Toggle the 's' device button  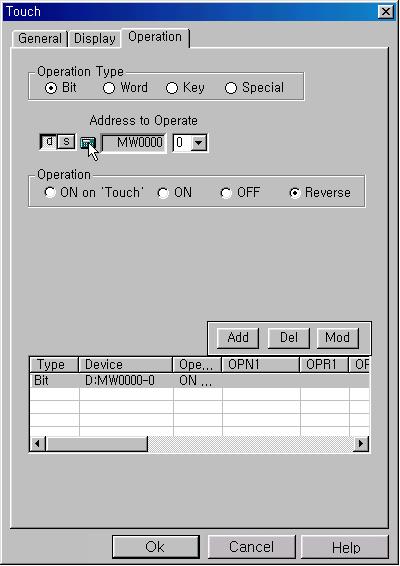(66, 142)
